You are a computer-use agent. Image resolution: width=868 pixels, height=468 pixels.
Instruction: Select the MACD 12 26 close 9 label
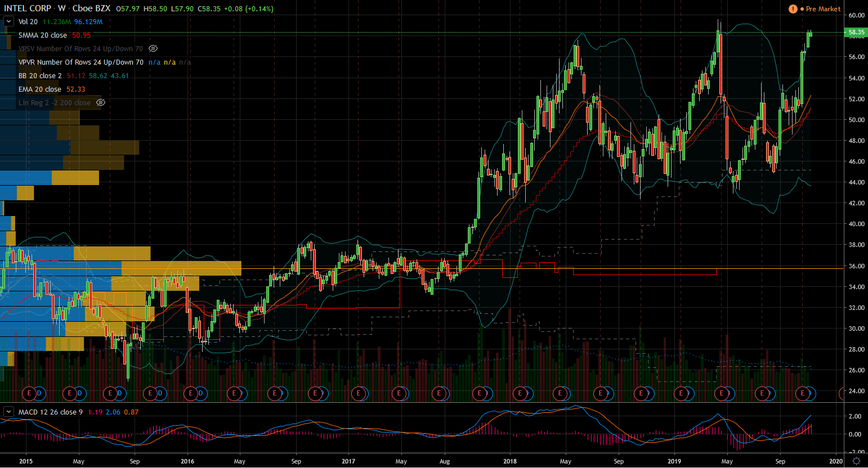pos(50,412)
